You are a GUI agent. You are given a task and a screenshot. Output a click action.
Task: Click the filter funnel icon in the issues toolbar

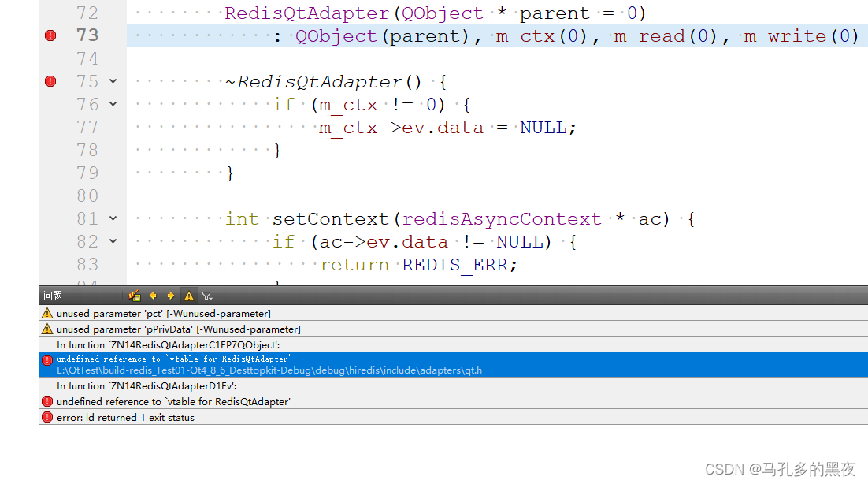[206, 295]
